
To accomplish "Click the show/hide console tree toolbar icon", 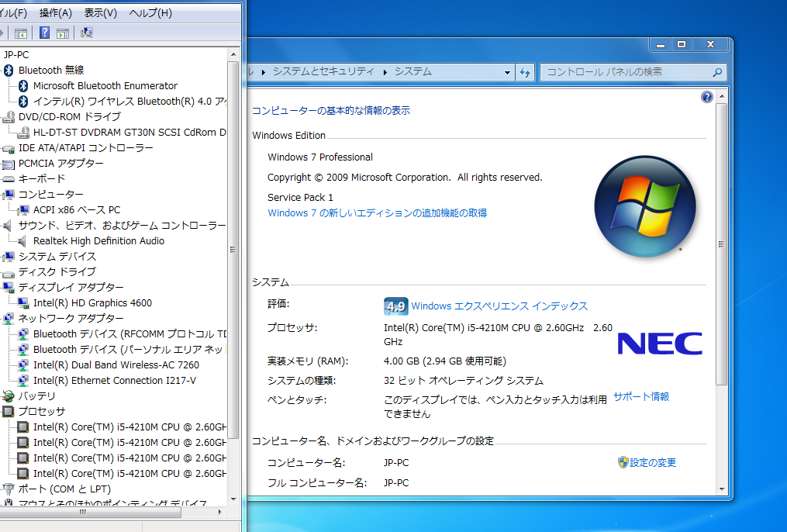I will click(21, 33).
